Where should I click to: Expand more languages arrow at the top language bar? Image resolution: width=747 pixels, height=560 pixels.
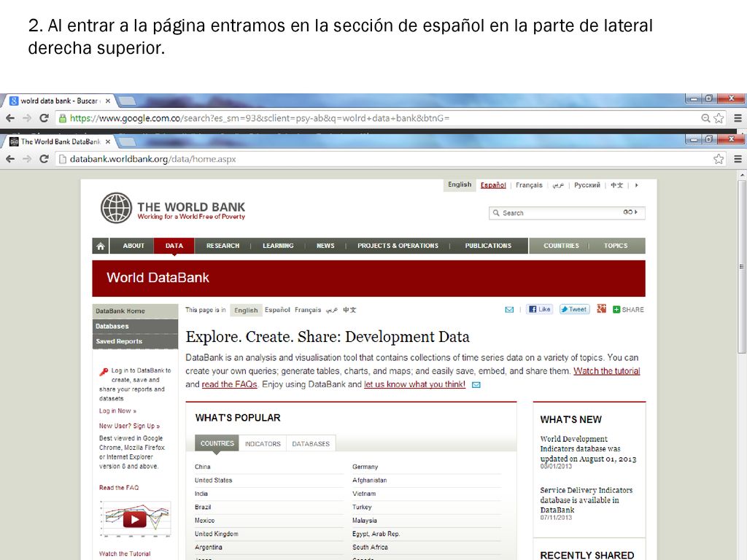[636, 185]
